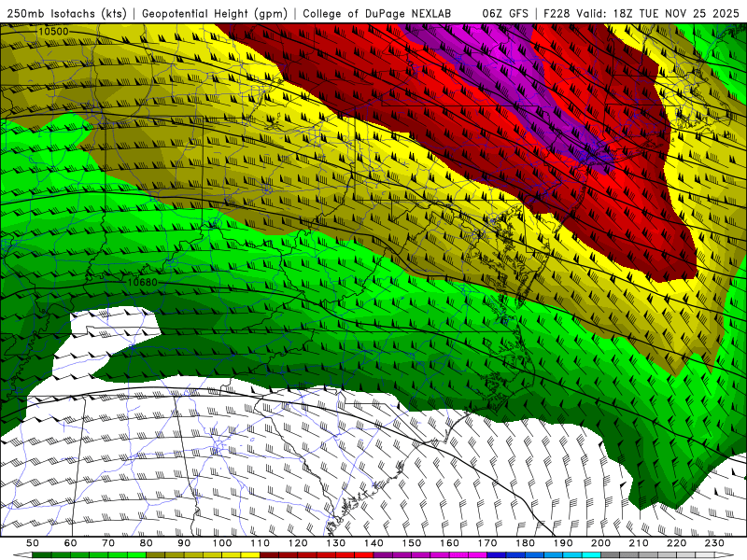The image size is (747, 560).
Task: Click the right arrow end of color bar
Action: click(725, 555)
